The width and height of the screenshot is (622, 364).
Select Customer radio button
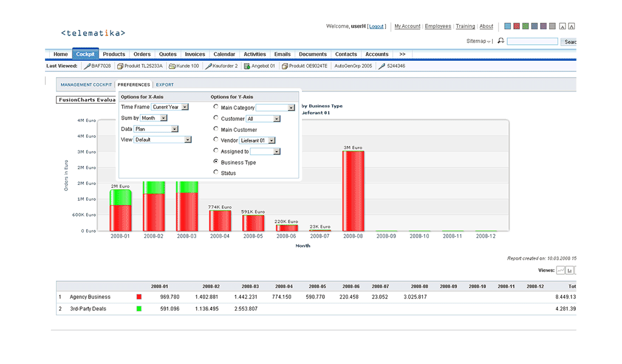click(x=216, y=118)
